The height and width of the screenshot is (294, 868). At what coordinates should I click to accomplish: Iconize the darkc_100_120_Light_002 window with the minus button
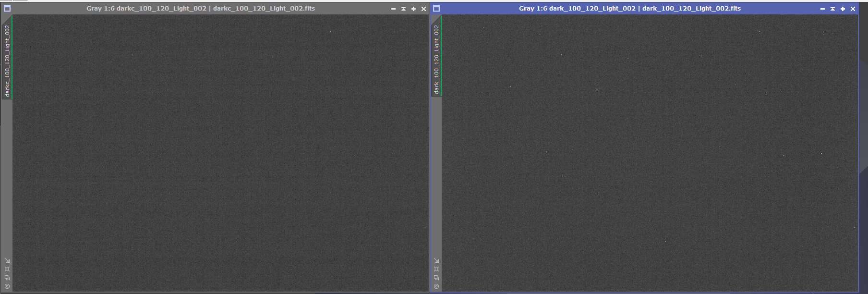[394, 9]
